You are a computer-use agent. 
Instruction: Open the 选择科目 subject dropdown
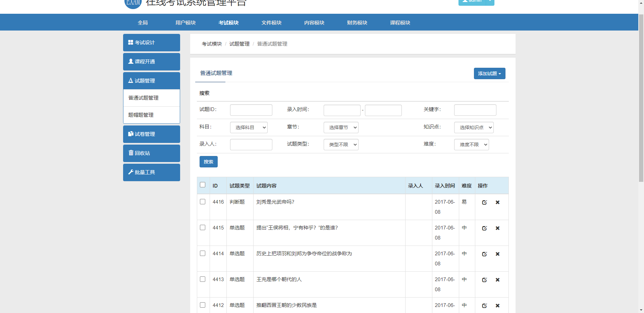coord(249,127)
